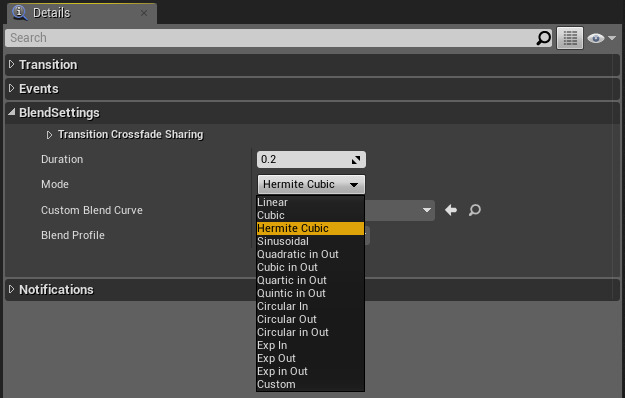Select Circular Out blend mode

click(311, 320)
